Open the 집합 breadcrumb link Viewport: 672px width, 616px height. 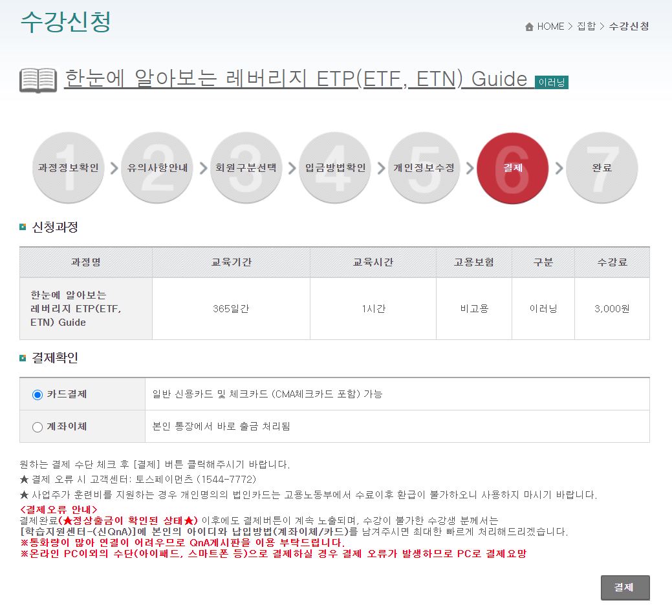(586, 27)
